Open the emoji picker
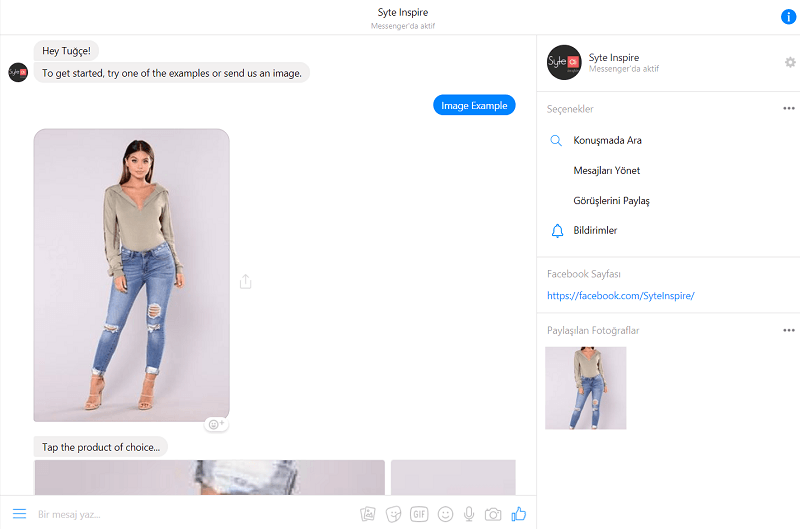The height and width of the screenshot is (529, 800). coord(445,514)
